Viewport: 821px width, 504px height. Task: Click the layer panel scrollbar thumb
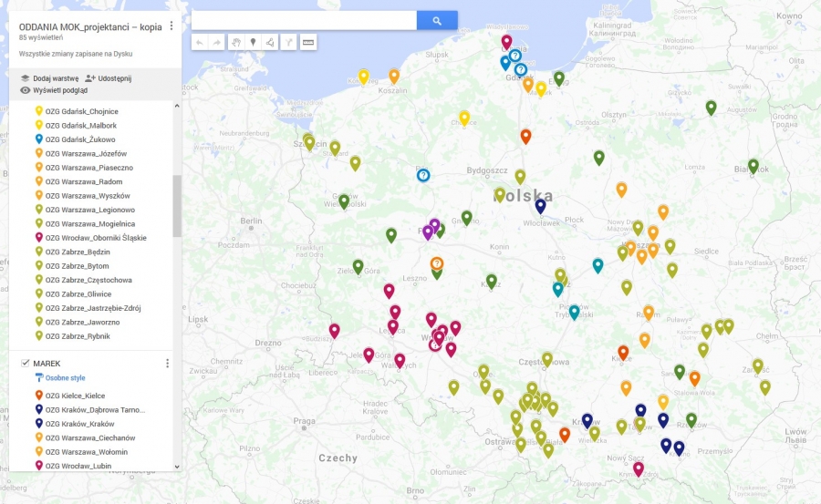(x=177, y=206)
